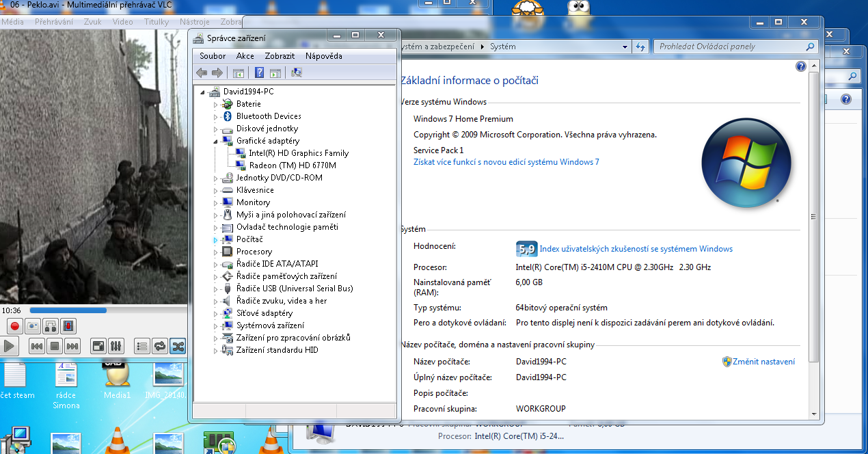Image resolution: width=868 pixels, height=454 pixels.
Task: Expand the Síťové adaptéry device category
Action: click(x=215, y=313)
